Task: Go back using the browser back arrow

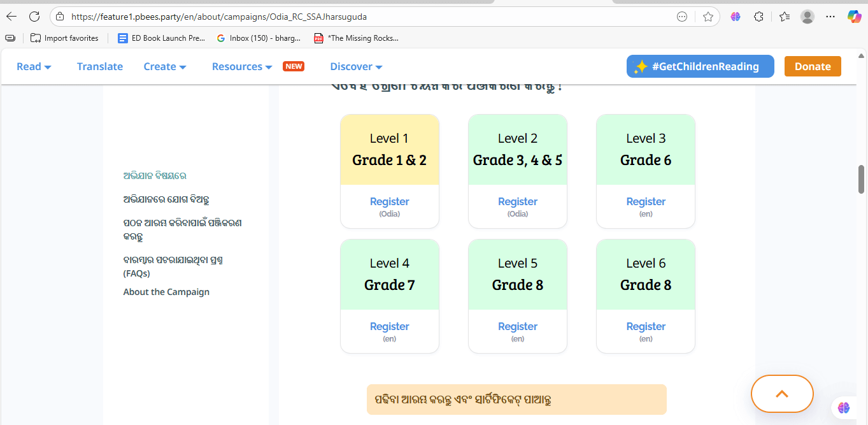Action: (x=11, y=17)
